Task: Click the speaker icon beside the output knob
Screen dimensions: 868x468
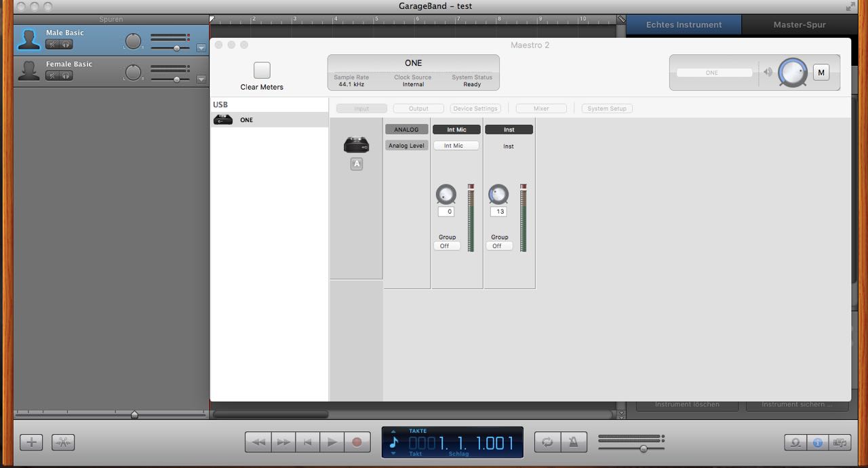Action: [x=768, y=72]
